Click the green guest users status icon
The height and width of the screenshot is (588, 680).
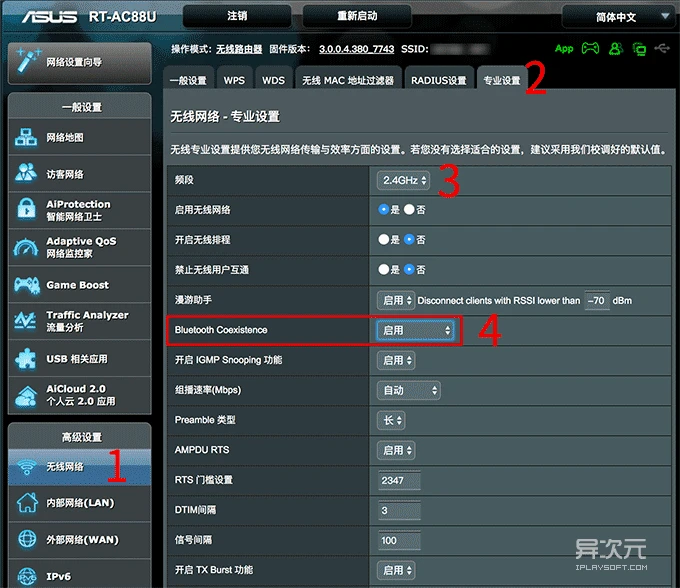tap(615, 48)
